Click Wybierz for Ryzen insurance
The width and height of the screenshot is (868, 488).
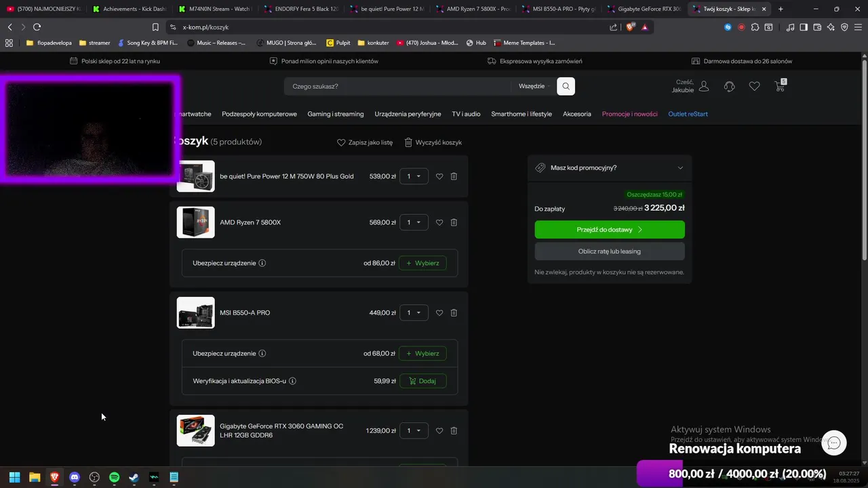point(422,263)
